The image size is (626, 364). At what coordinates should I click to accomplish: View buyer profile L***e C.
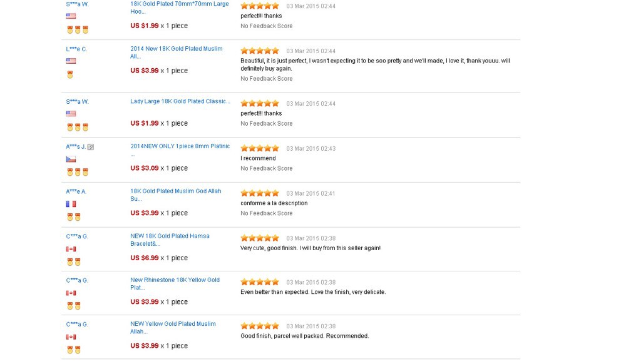[76, 49]
